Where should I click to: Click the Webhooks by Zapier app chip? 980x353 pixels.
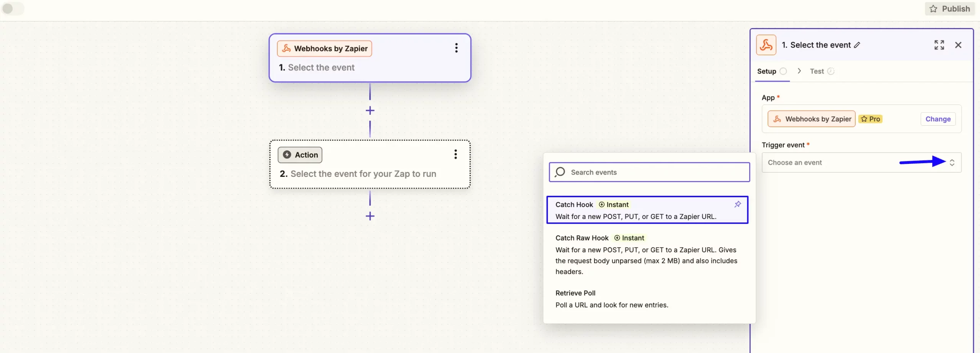coord(811,119)
